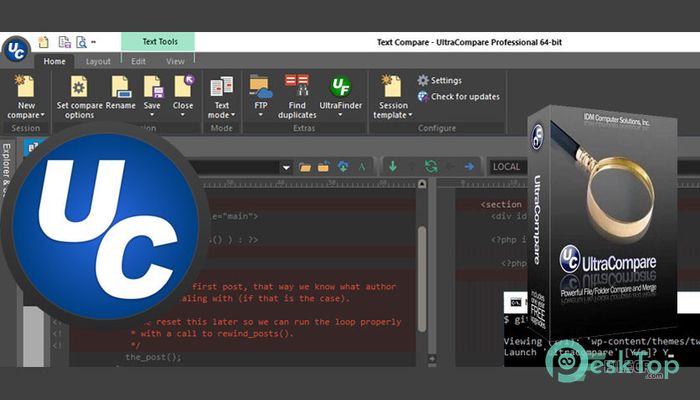700x400 pixels.
Task: Open the folder browse icon in path bar
Action: click(305, 167)
